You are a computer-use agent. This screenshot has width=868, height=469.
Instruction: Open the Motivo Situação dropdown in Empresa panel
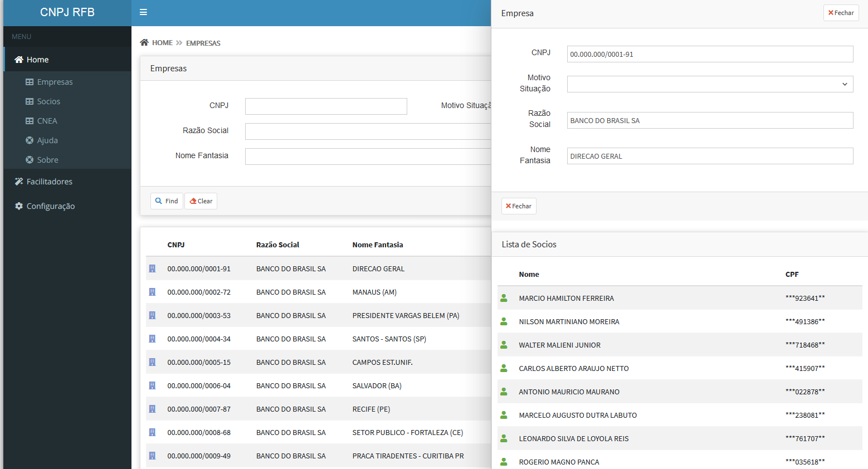coord(710,84)
